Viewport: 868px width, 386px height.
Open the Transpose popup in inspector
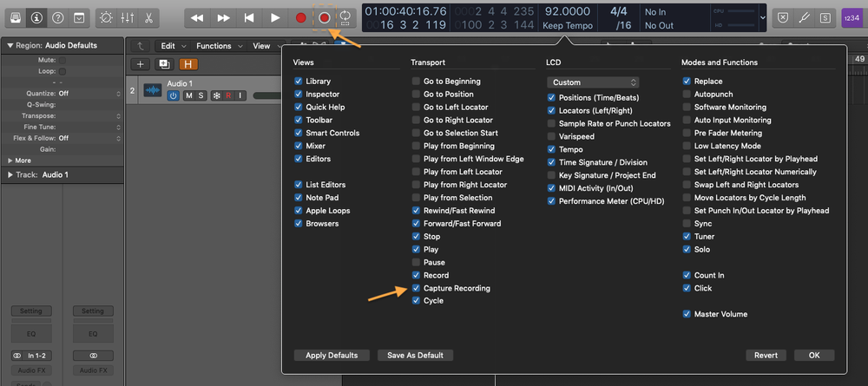89,115
